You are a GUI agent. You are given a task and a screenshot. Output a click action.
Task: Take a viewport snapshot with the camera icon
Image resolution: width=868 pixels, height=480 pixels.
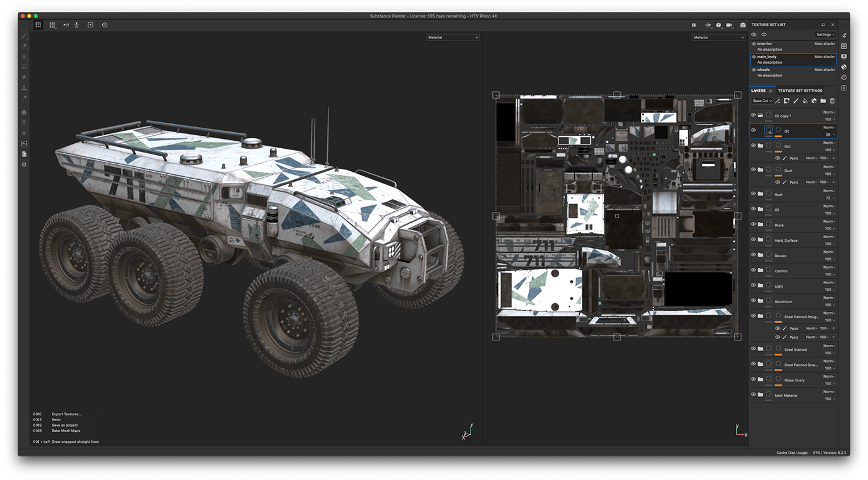point(742,25)
